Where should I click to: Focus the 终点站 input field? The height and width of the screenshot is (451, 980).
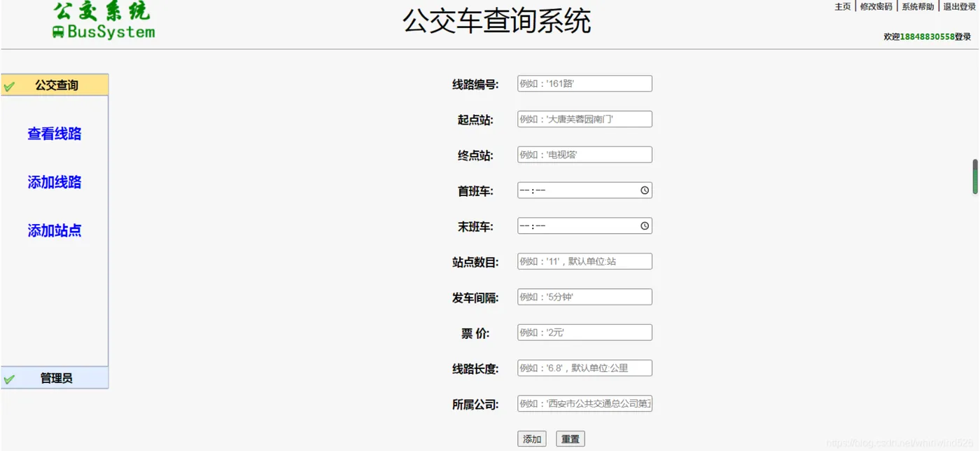pos(585,155)
